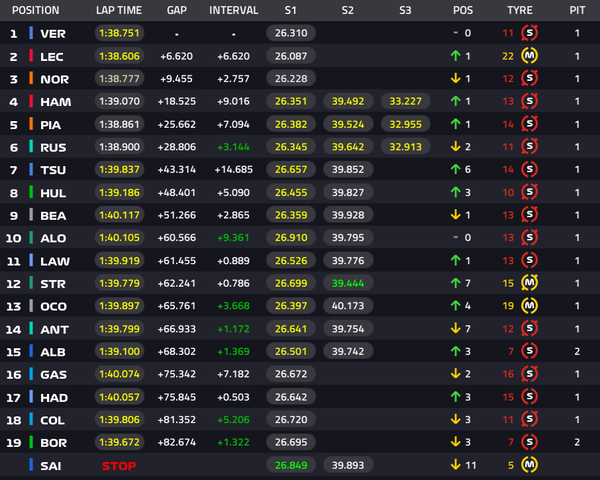Image resolution: width=600 pixels, height=480 pixels.
Task: Click the soft tyre icon in NOR's row
Action: point(529,78)
